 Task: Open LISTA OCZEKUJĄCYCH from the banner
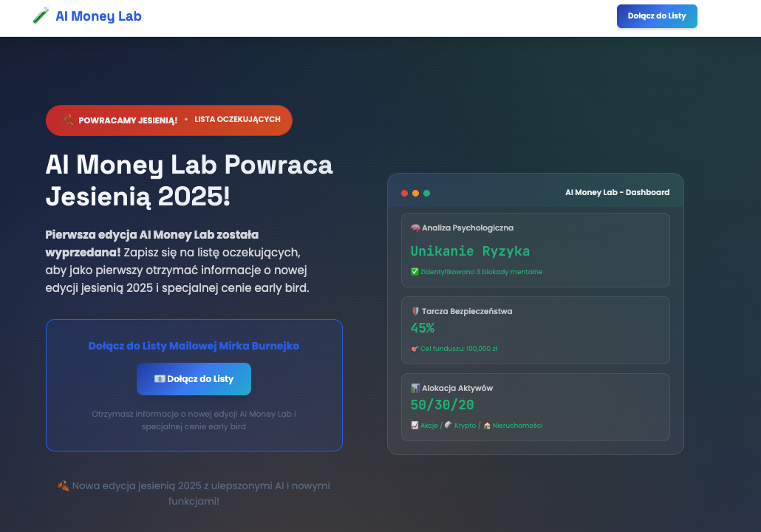click(236, 119)
